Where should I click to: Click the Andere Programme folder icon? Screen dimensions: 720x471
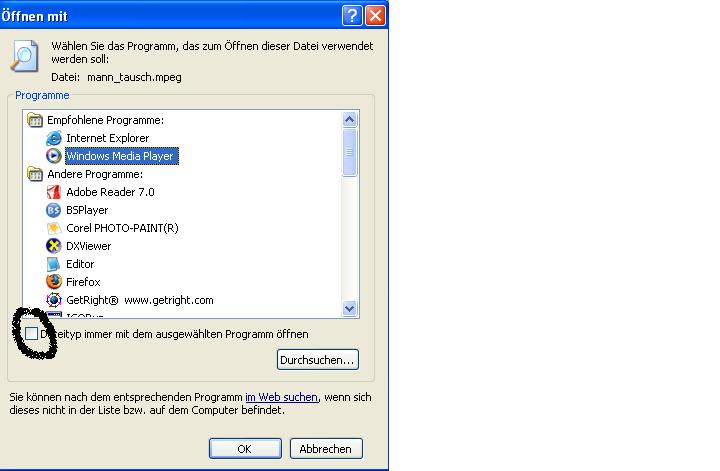[35, 174]
